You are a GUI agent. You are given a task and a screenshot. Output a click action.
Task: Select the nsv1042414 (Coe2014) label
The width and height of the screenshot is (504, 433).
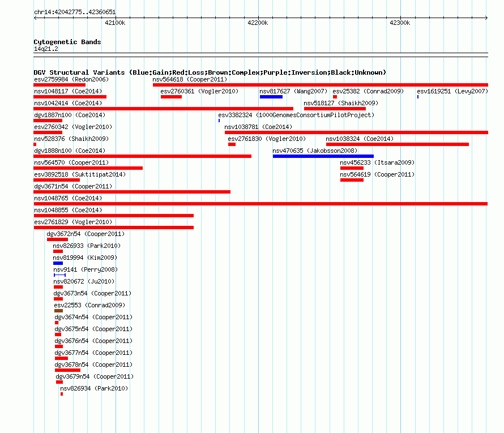coord(68,103)
